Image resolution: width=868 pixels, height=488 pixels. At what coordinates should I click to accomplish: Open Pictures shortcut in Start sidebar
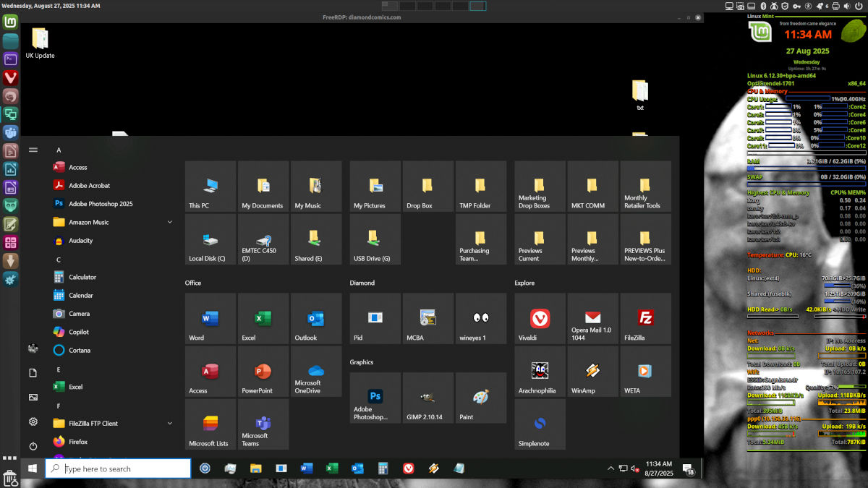[33, 398]
